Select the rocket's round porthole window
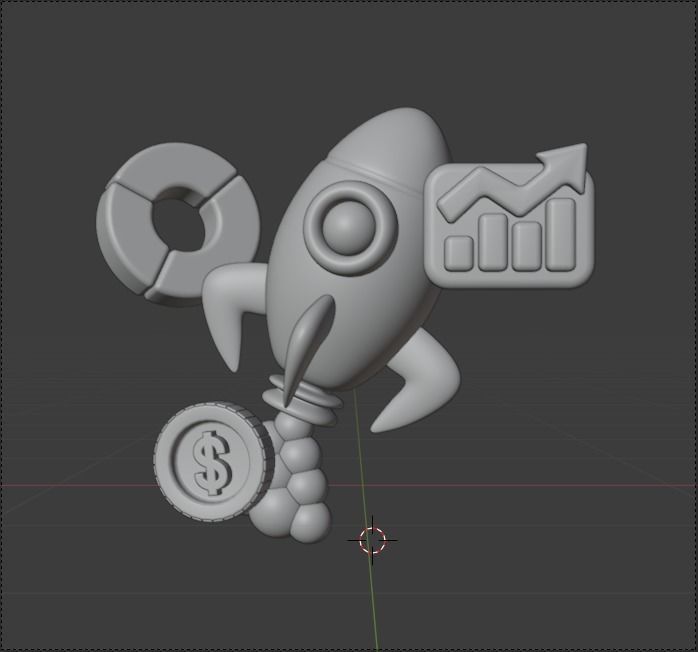 click(x=350, y=227)
